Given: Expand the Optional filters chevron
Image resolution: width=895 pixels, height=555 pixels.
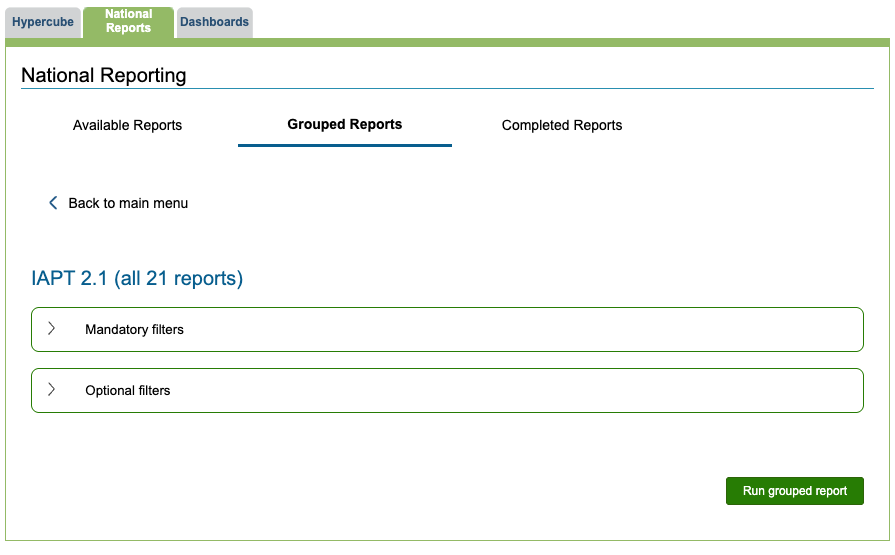Looking at the screenshot, I should click(x=52, y=390).
